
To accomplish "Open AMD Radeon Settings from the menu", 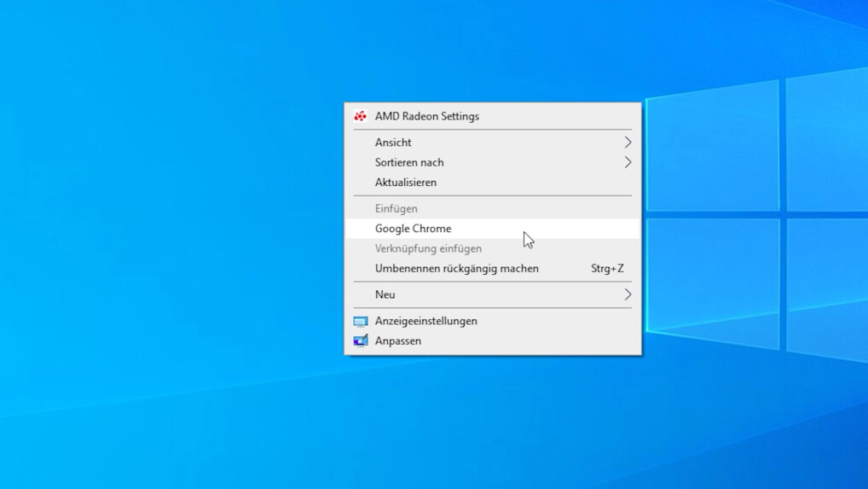I will pyautogui.click(x=426, y=116).
